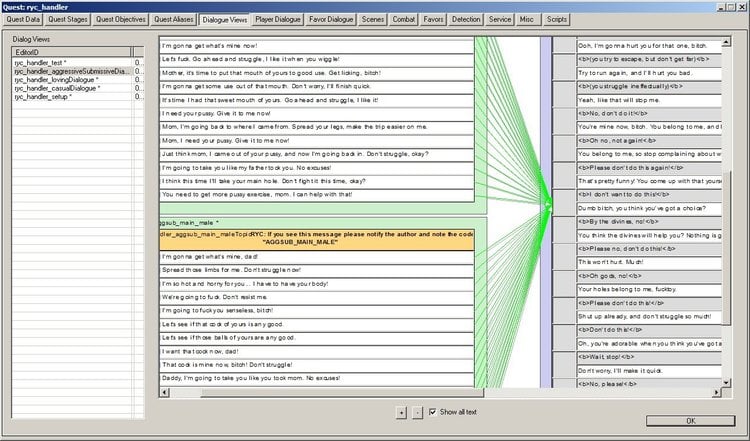
Task: Select the orange AGGSUB_MAIN_MALE topic box
Action: [317, 239]
